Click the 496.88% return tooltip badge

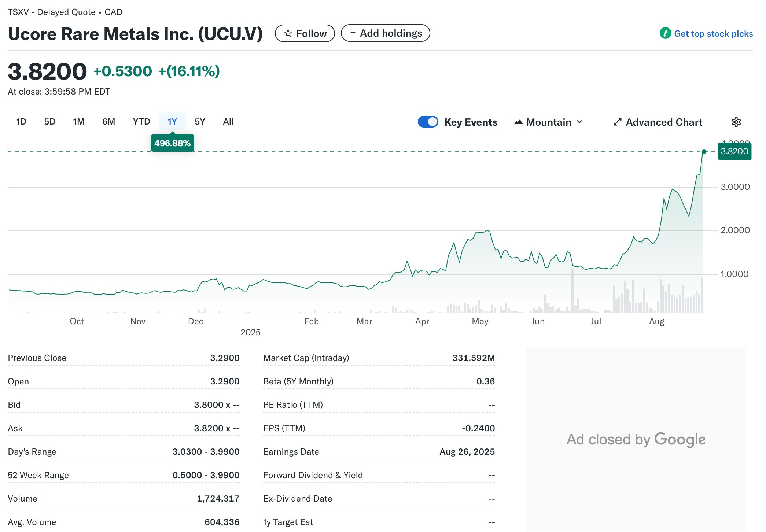(x=172, y=143)
